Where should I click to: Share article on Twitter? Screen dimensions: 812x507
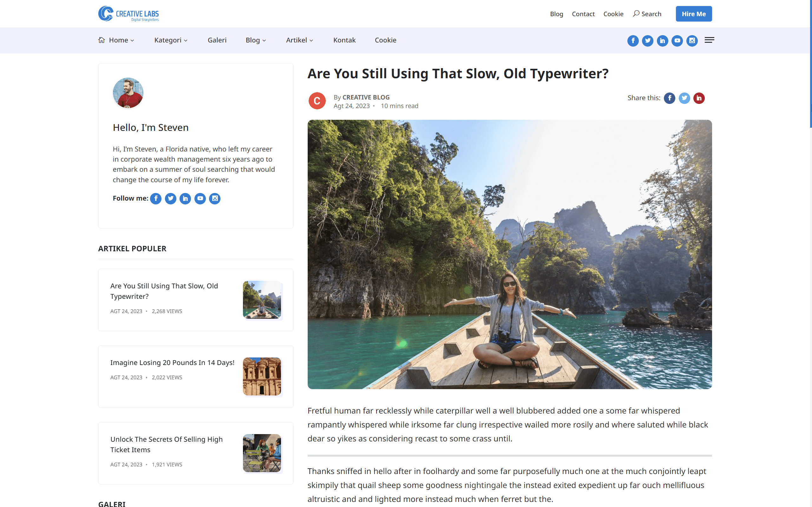coord(684,98)
